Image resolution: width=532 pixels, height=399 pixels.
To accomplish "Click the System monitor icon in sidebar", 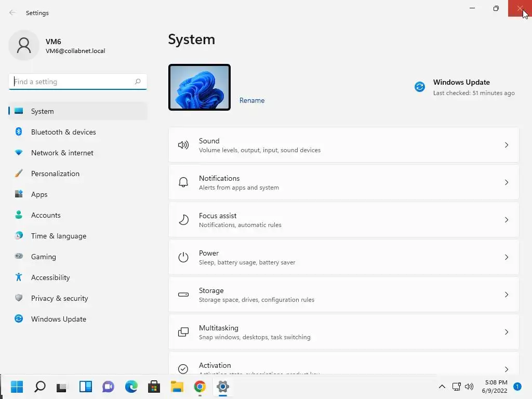I will (x=19, y=111).
